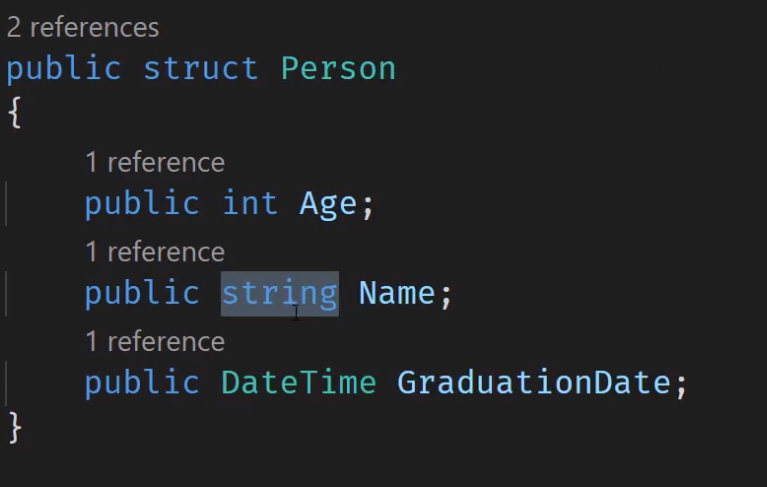Click the semicolon after Age

367,205
